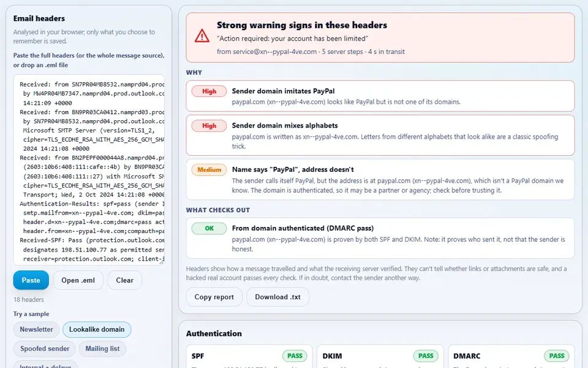Click 'Strong warning signs in these headers' title
The image size is (588, 368).
coord(302,25)
